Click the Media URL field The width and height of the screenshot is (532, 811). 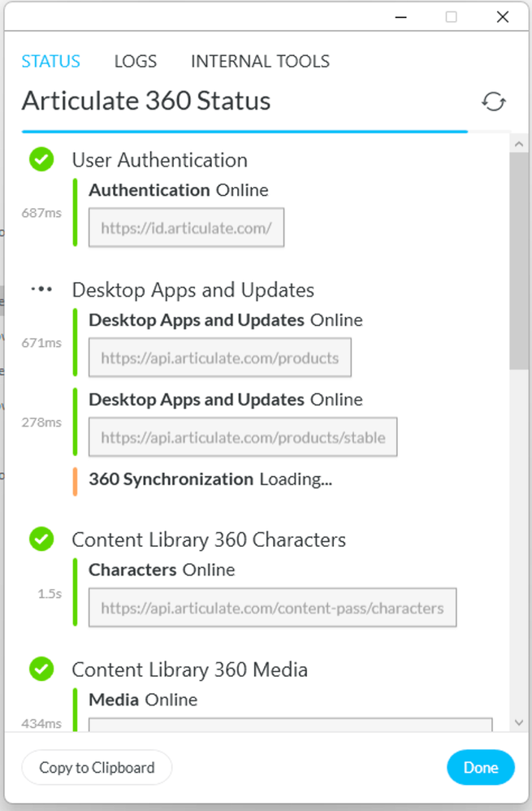290,724
